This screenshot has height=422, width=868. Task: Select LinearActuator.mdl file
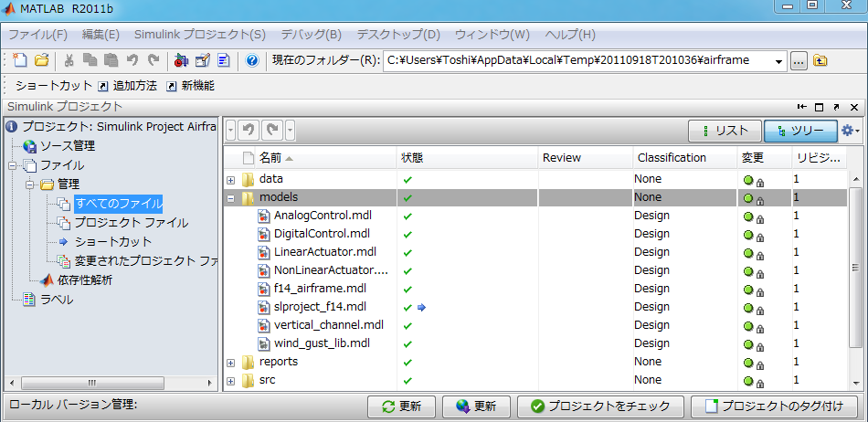point(325,252)
